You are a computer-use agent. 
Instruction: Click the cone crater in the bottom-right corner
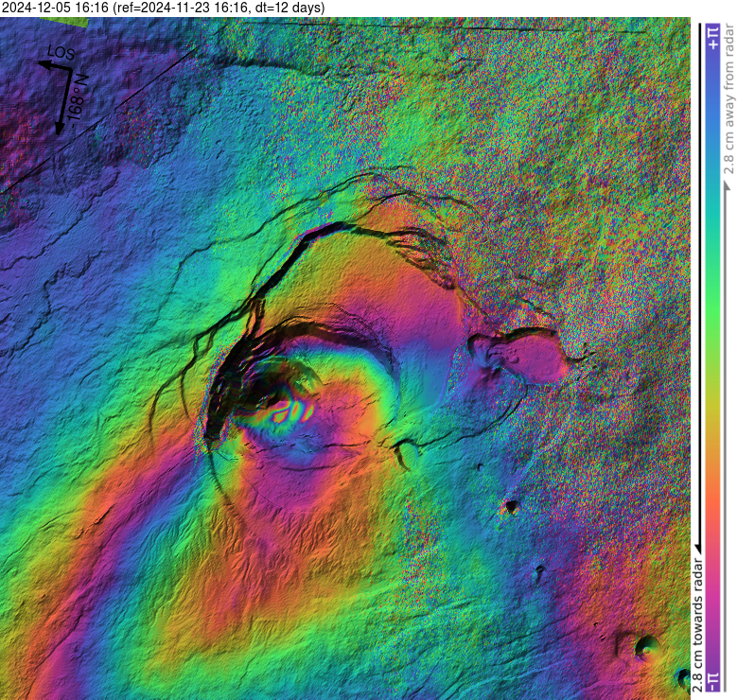(x=647, y=646)
